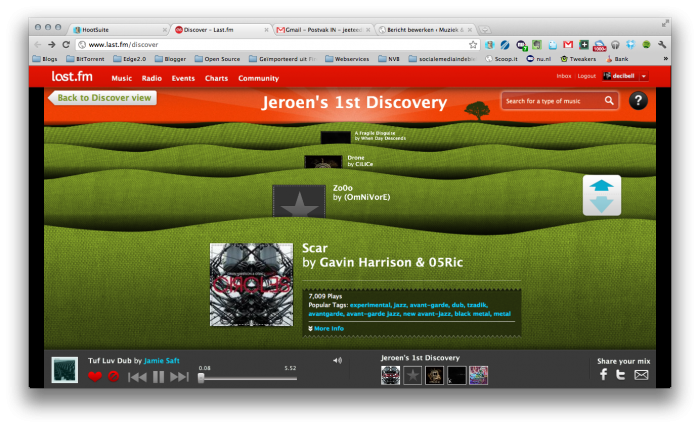This screenshot has width=700, height=428.
Task: Love the current track with the heart icon
Action: (x=95, y=376)
